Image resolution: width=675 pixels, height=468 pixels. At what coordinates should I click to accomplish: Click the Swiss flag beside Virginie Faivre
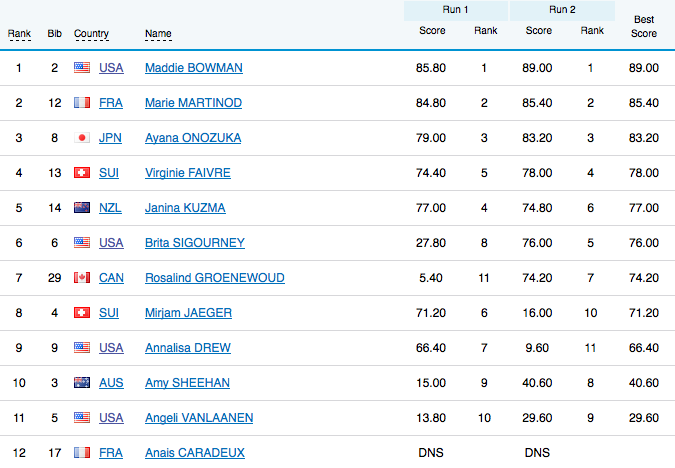pyautogui.click(x=82, y=173)
